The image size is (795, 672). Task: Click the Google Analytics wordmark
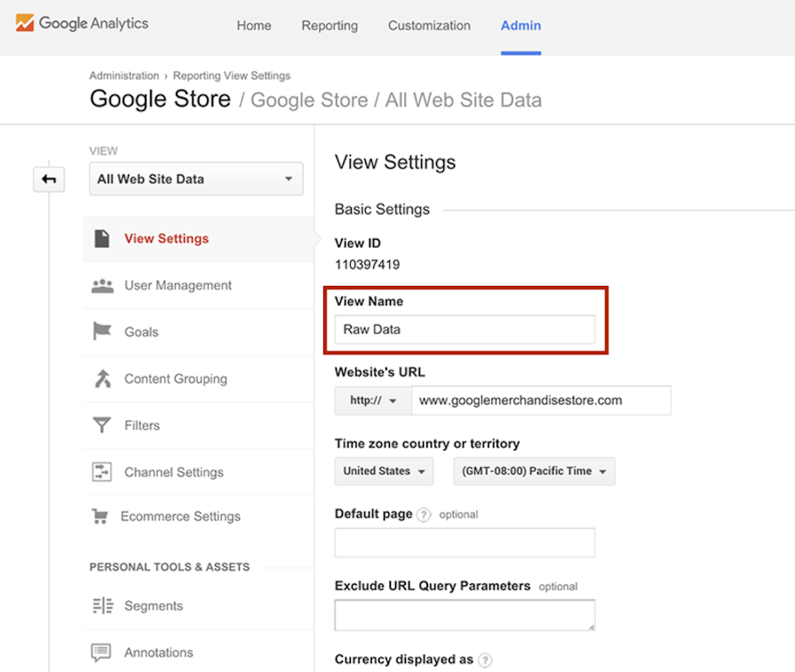click(x=94, y=23)
